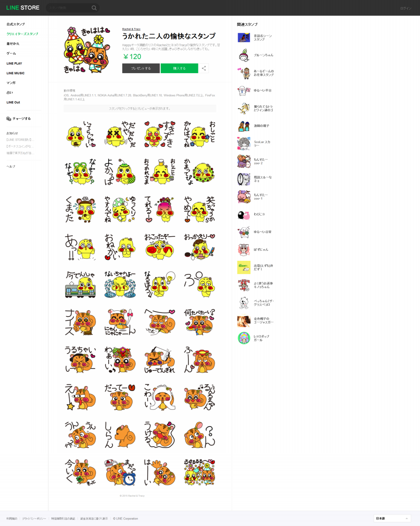Preview the いってらっしゃい chick sticker
The width and height of the screenshot is (420, 526).
81,135
